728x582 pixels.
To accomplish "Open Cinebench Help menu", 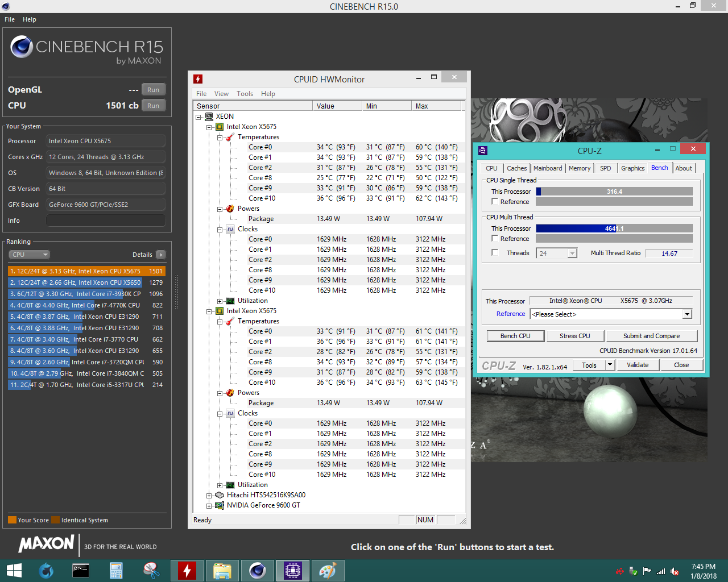I will point(30,19).
